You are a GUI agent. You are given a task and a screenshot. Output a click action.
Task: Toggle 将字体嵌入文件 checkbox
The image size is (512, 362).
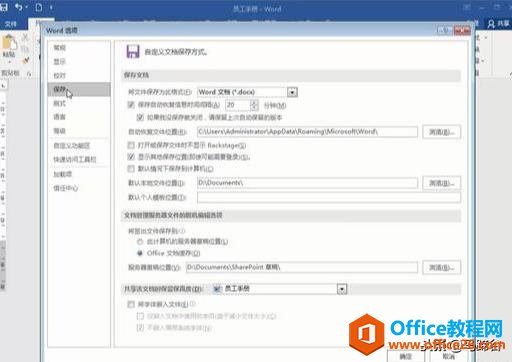click(x=131, y=304)
